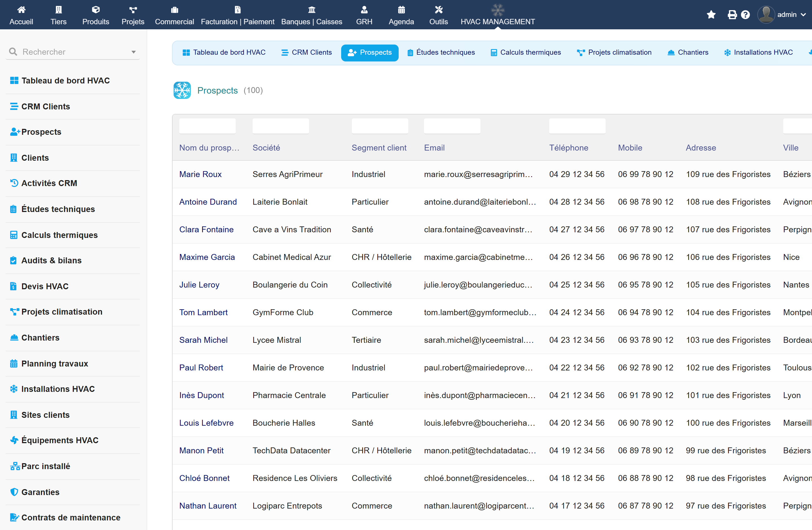The height and width of the screenshot is (530, 812).
Task: Select the Chantiers tab
Action: click(x=688, y=52)
